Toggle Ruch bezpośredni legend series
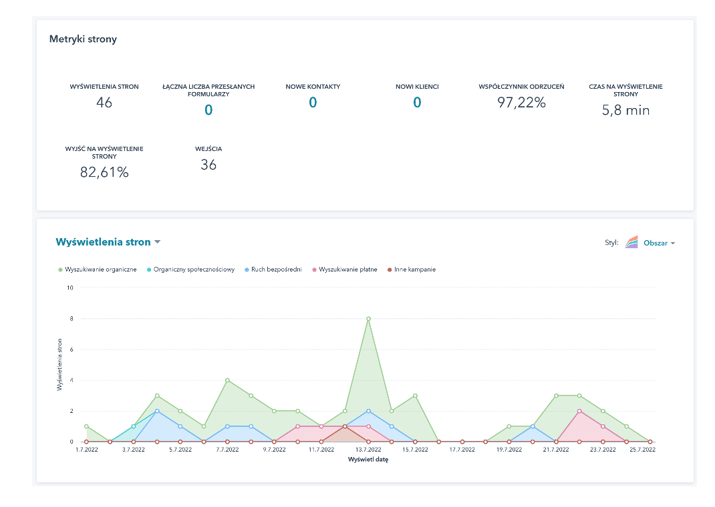The height and width of the screenshot is (507, 715). point(273,269)
